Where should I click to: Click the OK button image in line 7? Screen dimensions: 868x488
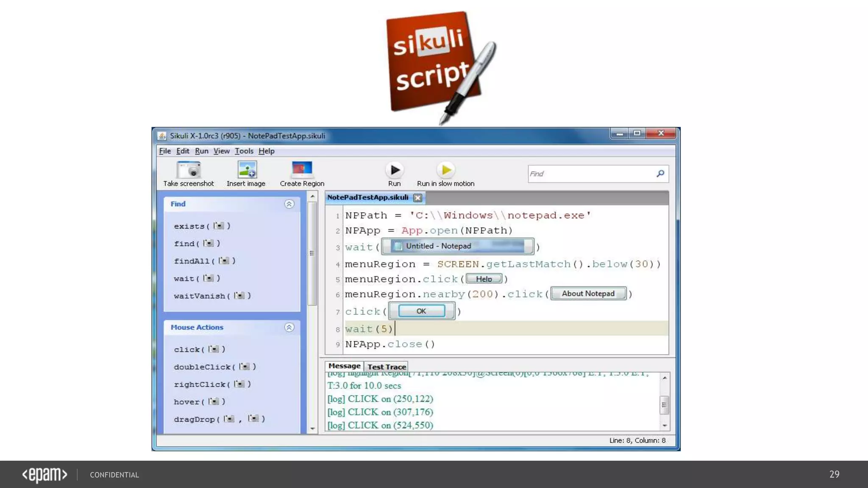tap(421, 311)
